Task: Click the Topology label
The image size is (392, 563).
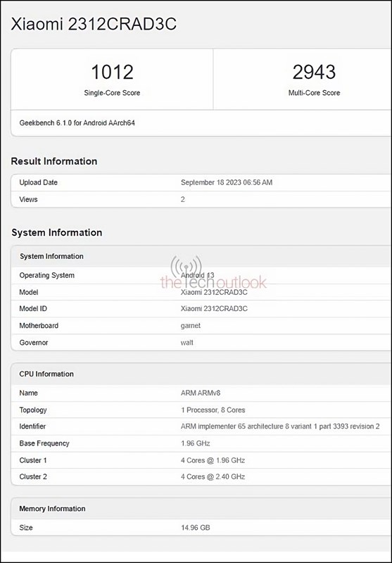Action: pos(33,410)
